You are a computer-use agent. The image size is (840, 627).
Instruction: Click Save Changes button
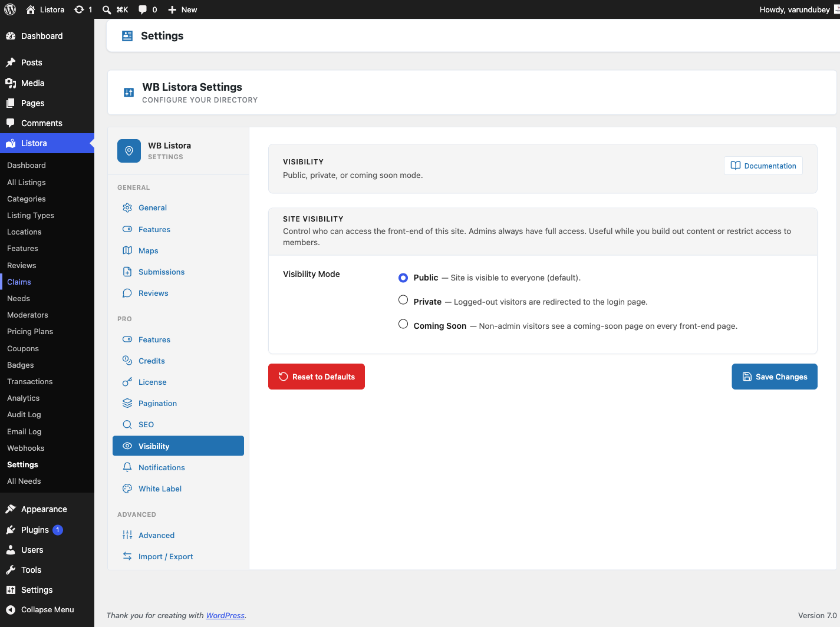point(775,377)
